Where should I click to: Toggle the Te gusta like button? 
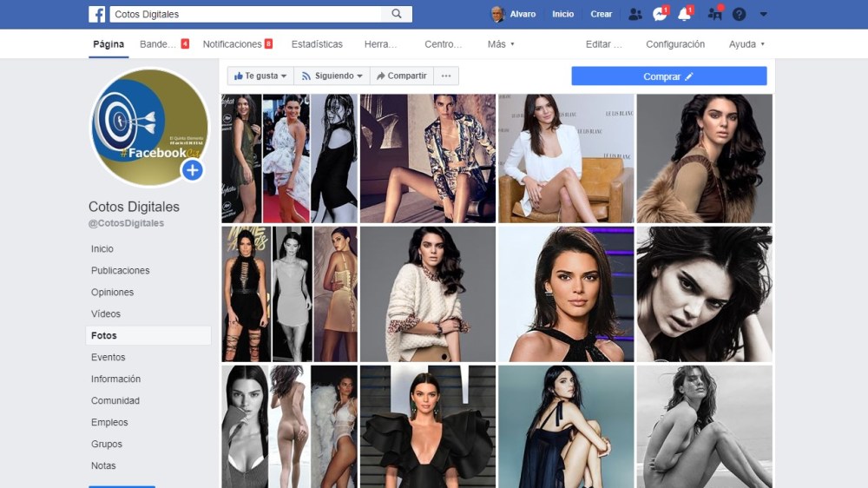click(260, 76)
